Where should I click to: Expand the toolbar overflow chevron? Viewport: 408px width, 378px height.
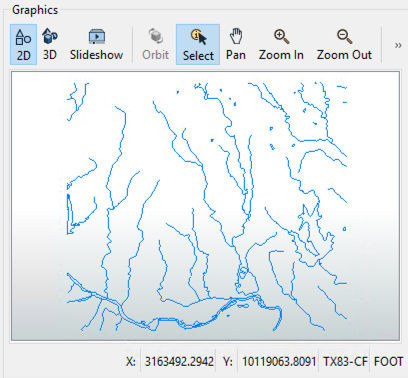pyautogui.click(x=398, y=45)
